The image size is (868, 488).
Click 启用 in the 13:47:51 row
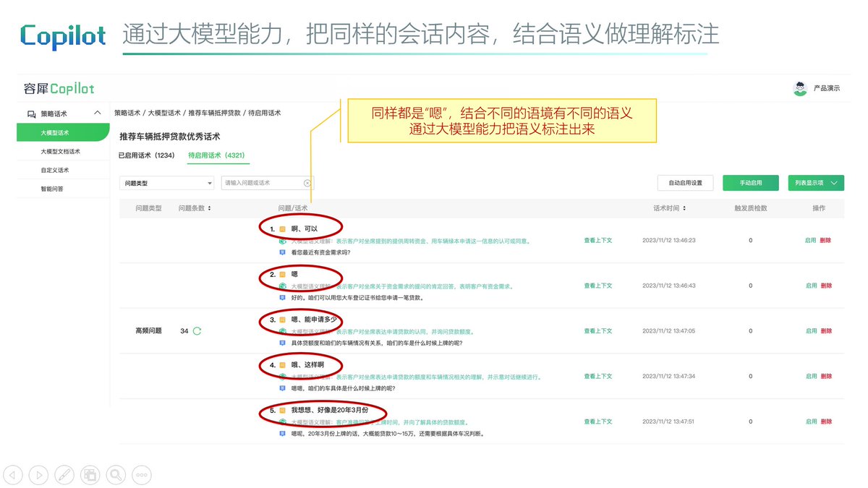[811, 421]
